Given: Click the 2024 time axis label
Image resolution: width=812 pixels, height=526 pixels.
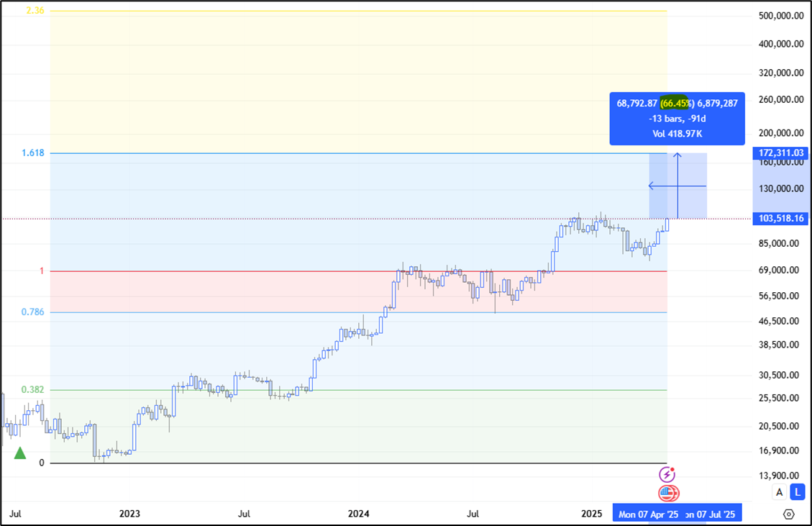Looking at the screenshot, I should click(x=358, y=514).
